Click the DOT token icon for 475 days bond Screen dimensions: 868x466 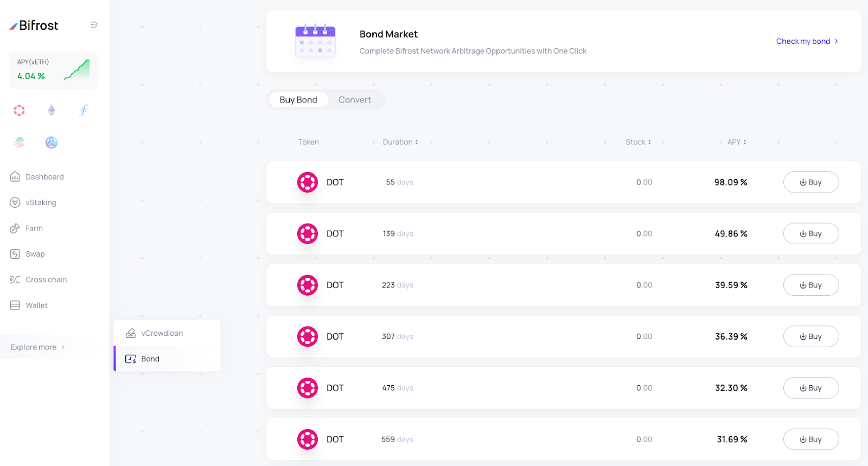(x=308, y=388)
